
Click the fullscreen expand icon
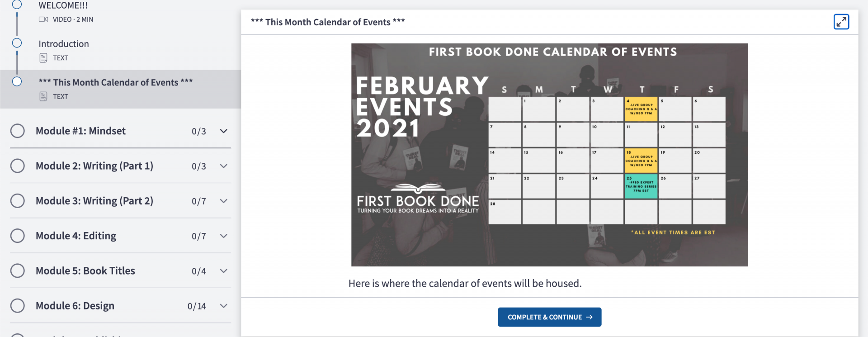tap(841, 22)
